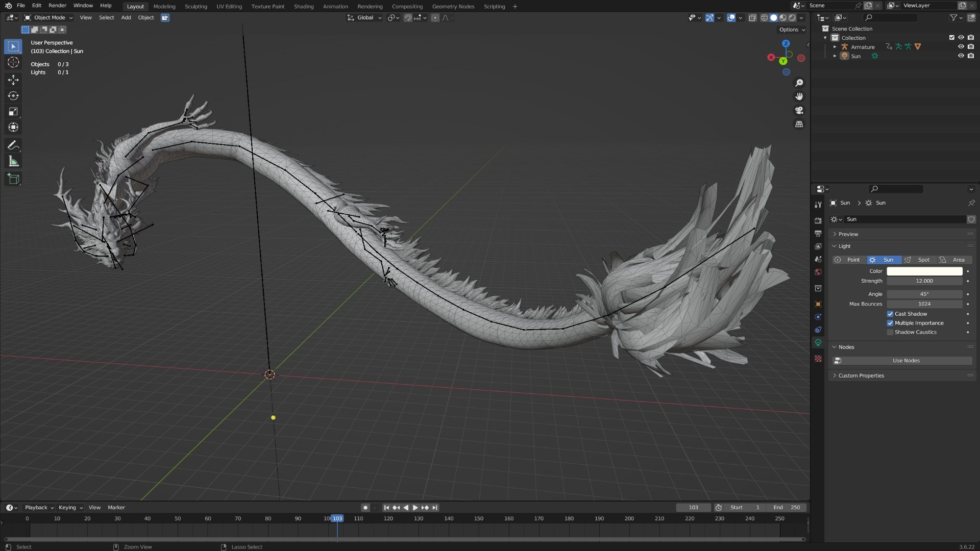Open the Physics properties tab
Image resolution: width=980 pixels, height=551 pixels.
point(818,317)
